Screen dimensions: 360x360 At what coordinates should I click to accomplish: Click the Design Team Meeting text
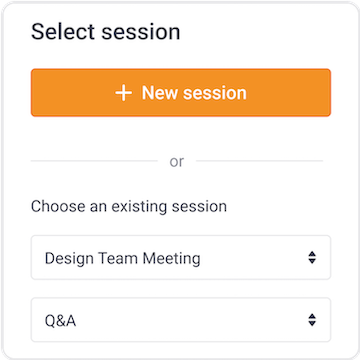click(123, 258)
